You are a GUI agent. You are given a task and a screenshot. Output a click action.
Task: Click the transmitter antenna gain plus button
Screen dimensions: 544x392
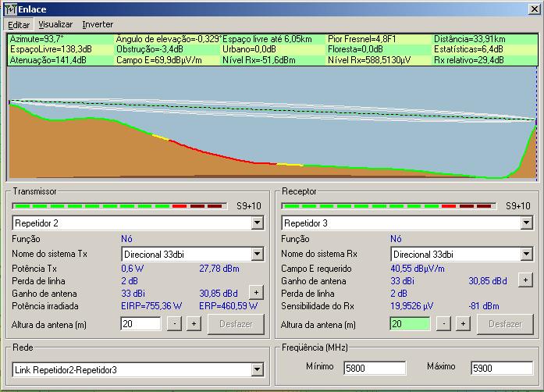click(x=256, y=292)
